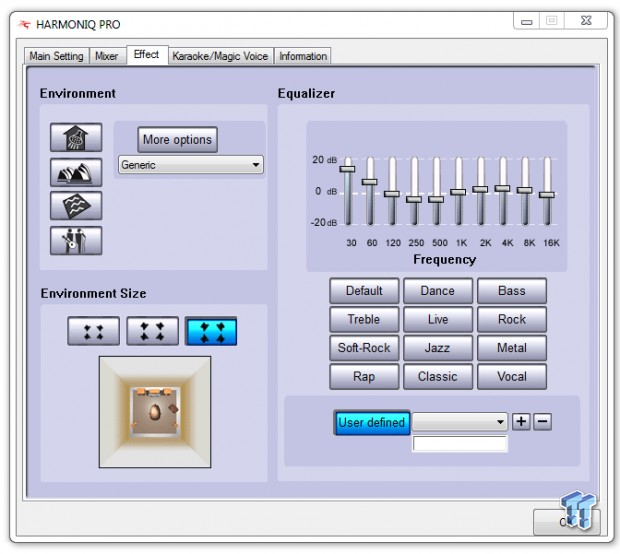Click the 120 Hz equalizer slider handle

pyautogui.click(x=392, y=194)
